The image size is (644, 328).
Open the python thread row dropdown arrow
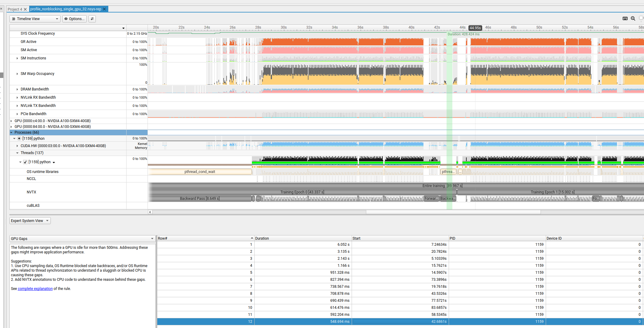click(54, 162)
